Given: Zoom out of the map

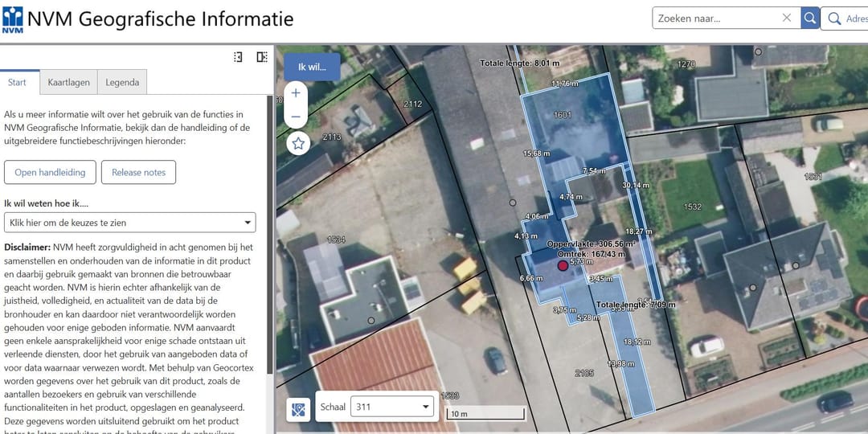Looking at the screenshot, I should [297, 117].
